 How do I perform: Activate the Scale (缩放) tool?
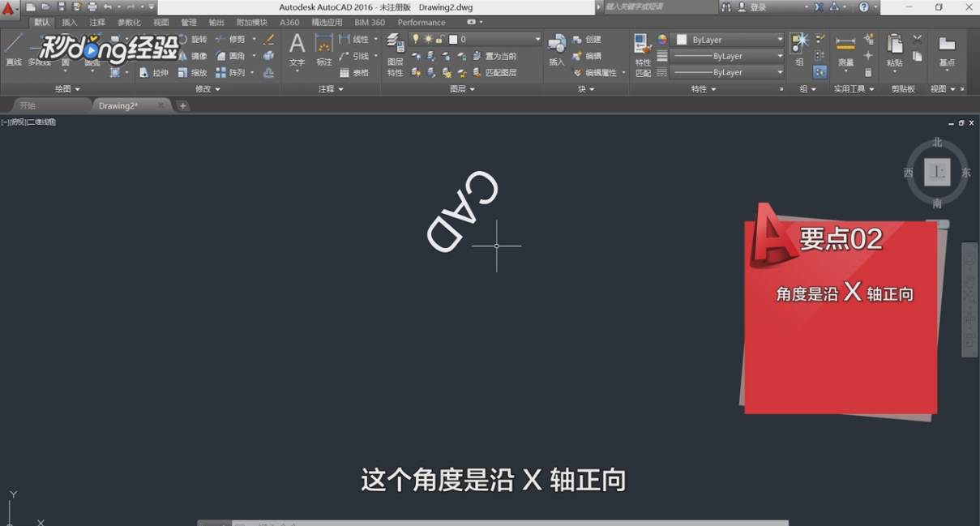(195, 72)
